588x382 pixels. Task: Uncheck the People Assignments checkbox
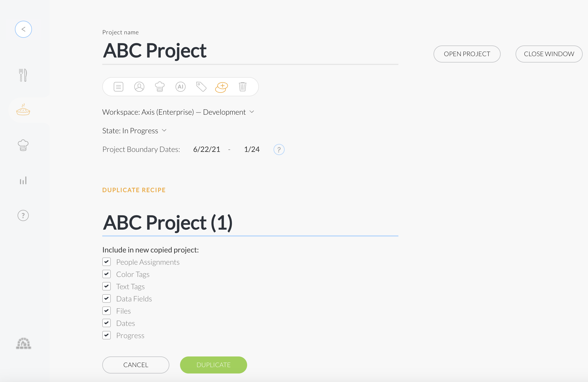click(x=107, y=262)
